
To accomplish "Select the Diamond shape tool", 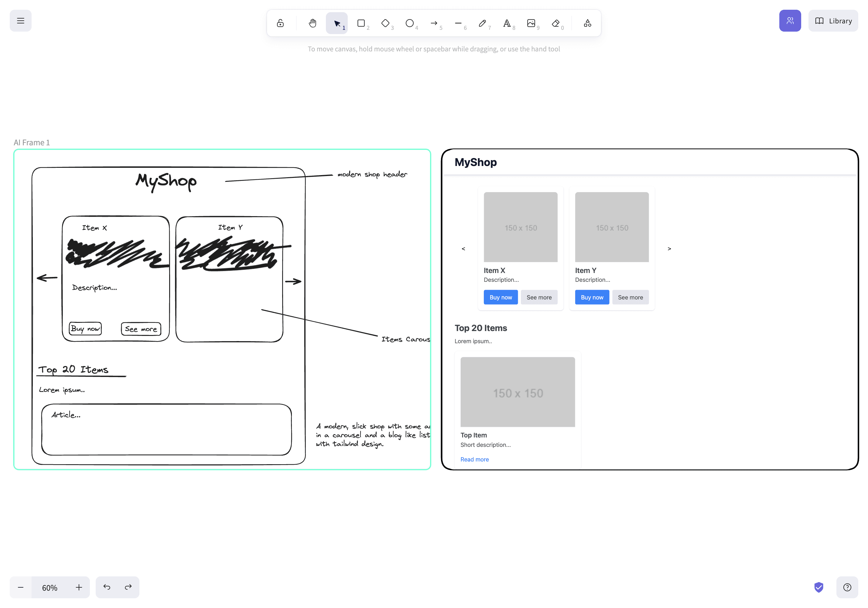I will click(385, 23).
